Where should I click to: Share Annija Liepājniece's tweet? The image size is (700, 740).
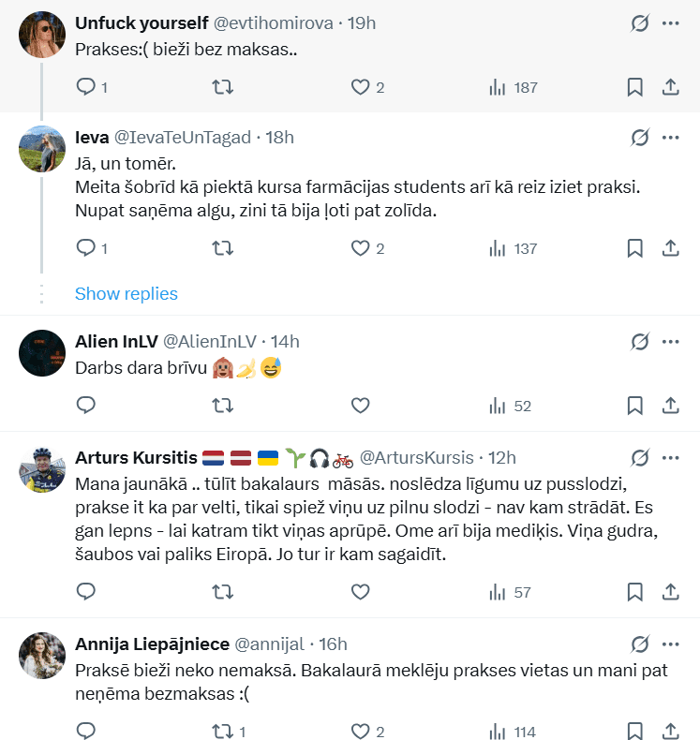click(670, 732)
